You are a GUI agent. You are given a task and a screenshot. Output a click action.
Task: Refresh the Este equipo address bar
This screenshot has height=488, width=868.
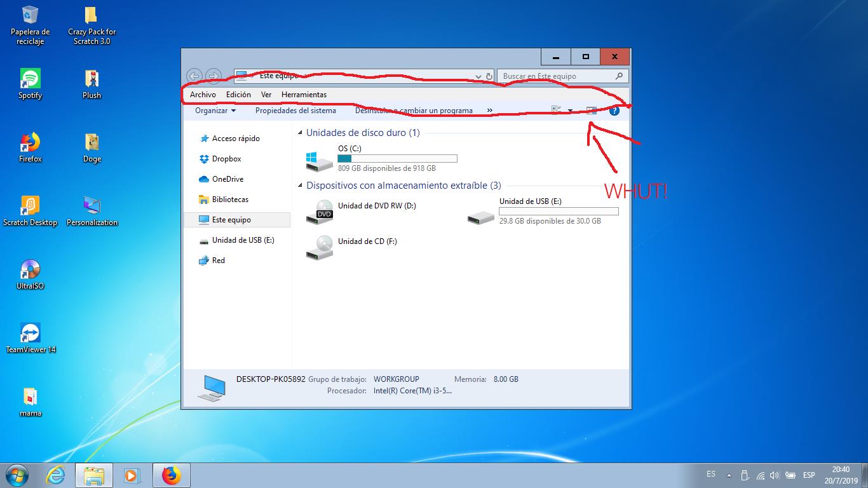pyautogui.click(x=489, y=76)
